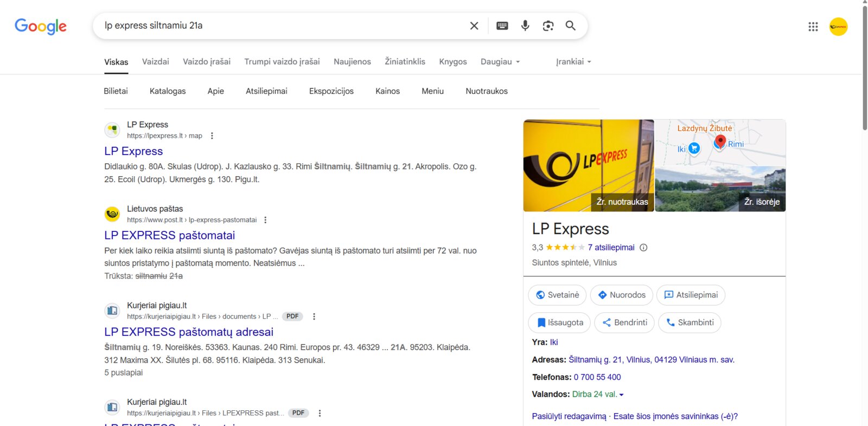Image resolution: width=868 pixels, height=426 pixels.
Task: Open Trumpi vaizdo įrašai tab
Action: (x=282, y=62)
